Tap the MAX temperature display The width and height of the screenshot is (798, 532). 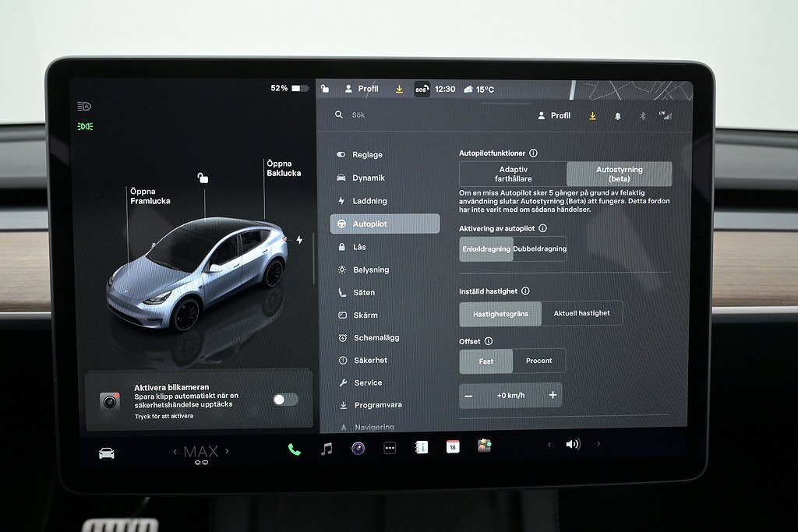201,452
